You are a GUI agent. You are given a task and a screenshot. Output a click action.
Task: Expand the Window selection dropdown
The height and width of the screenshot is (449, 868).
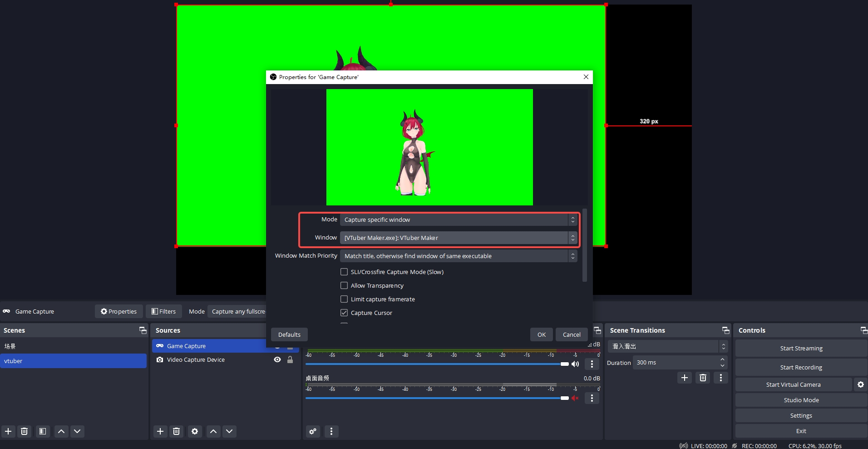tap(459, 238)
